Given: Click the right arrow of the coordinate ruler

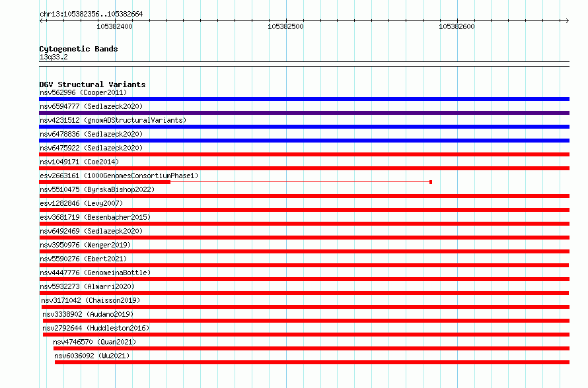Looking at the screenshot, I should point(568,21).
